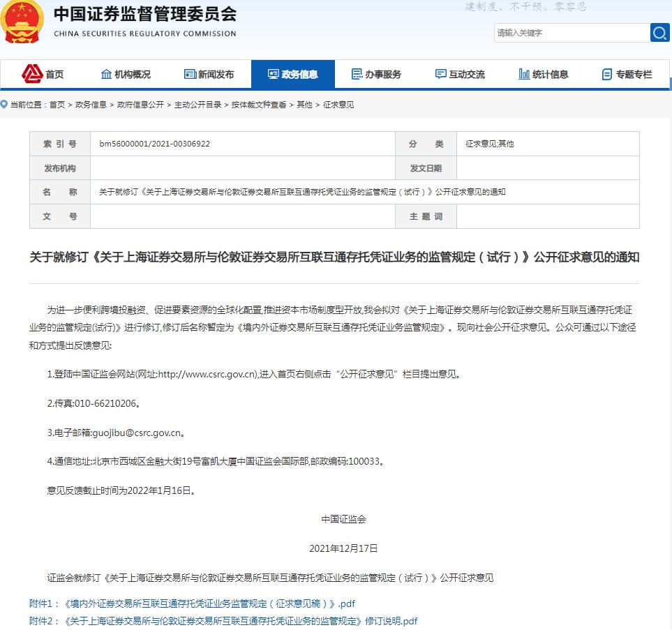Click the large article headline

(334, 257)
